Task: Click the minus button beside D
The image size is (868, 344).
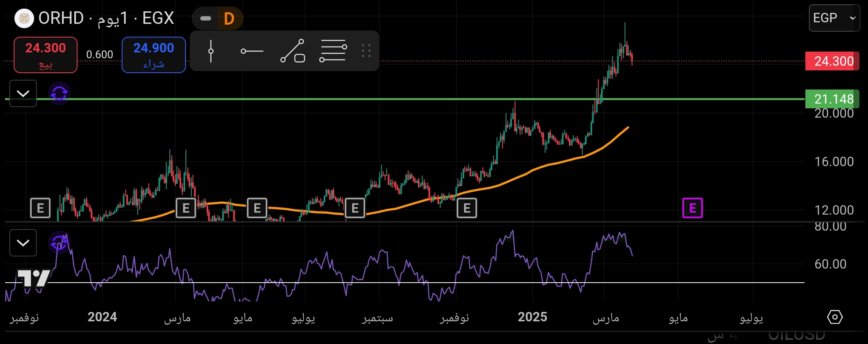Action: pyautogui.click(x=205, y=18)
